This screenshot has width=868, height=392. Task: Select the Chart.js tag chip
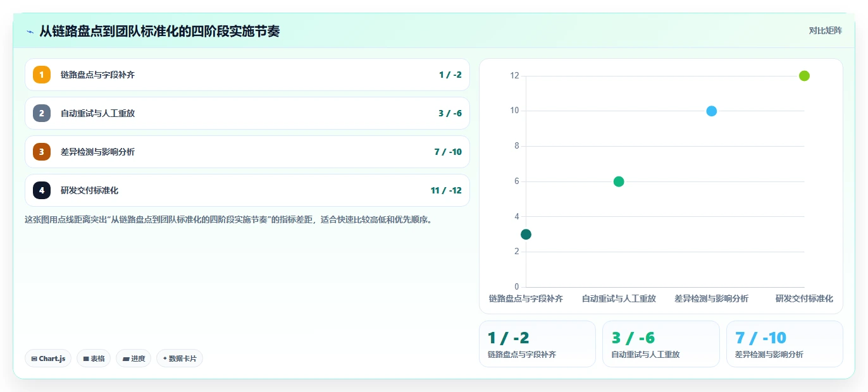[48, 358]
